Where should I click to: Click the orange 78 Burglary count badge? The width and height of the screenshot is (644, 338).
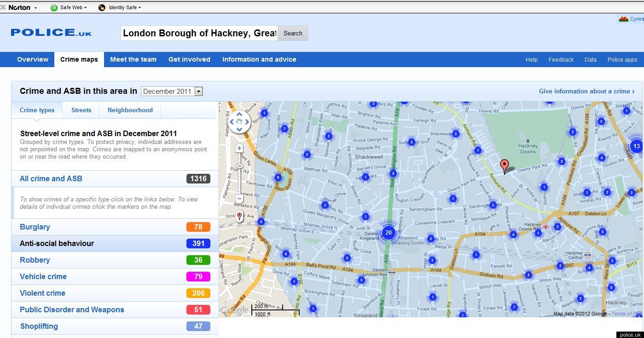pyautogui.click(x=198, y=227)
